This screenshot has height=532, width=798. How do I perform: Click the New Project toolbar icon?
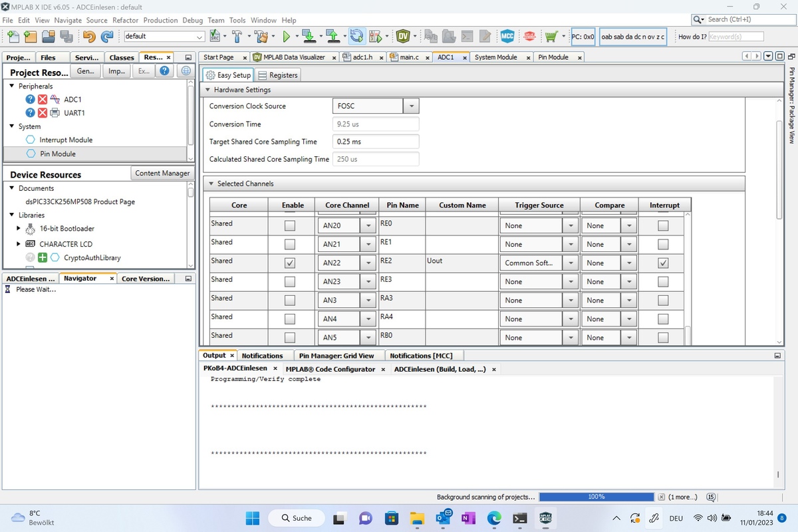(30, 36)
